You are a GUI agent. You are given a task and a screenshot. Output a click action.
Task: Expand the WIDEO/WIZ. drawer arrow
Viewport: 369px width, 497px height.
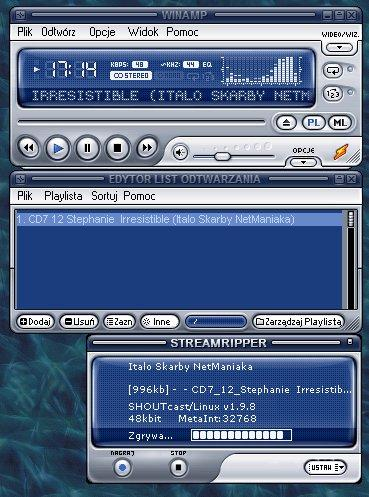(x=339, y=48)
